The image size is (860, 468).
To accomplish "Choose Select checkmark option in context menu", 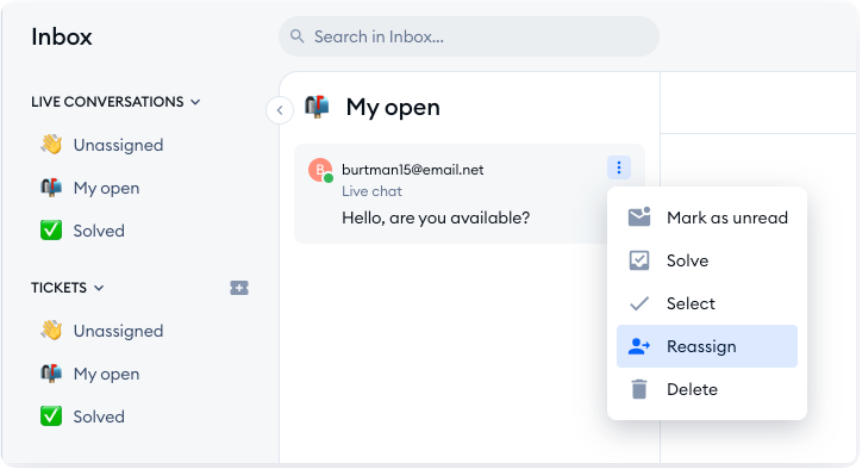I will click(x=690, y=304).
